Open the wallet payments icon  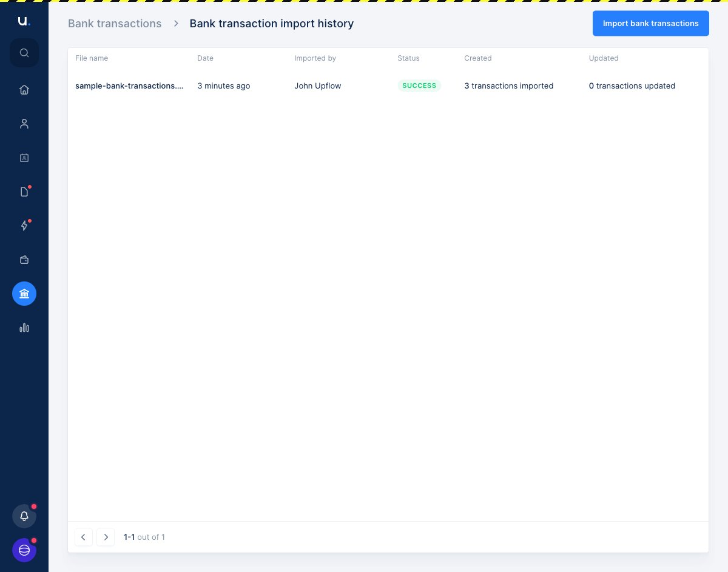coord(24,260)
